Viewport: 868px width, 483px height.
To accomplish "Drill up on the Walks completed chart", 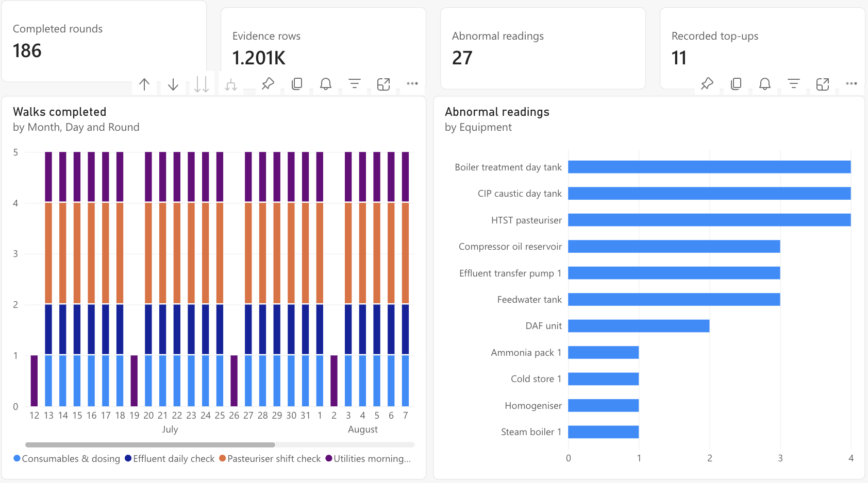I will coord(144,84).
